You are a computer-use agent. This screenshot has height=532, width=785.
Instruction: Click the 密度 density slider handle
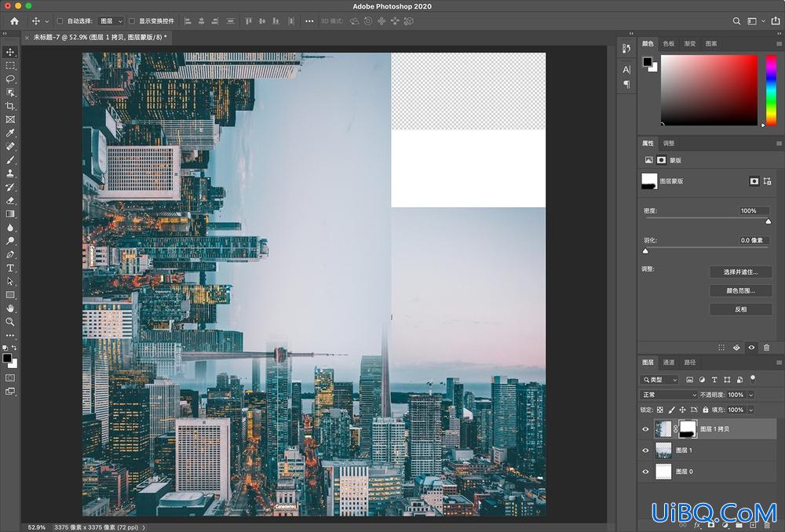point(769,221)
